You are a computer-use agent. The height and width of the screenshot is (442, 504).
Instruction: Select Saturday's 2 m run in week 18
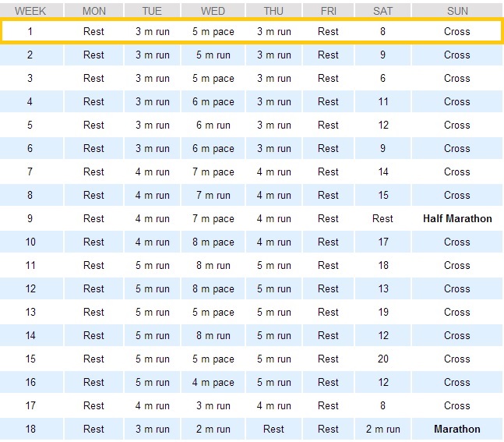click(382, 429)
